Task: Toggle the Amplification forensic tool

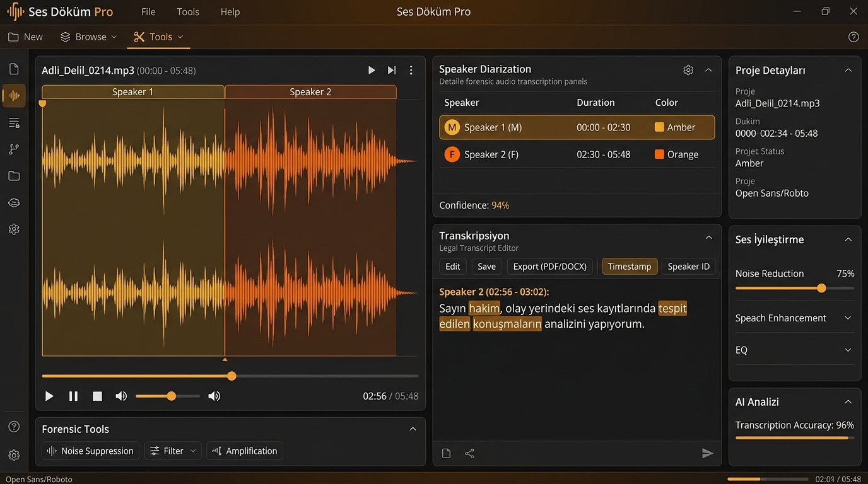Action: click(x=245, y=451)
